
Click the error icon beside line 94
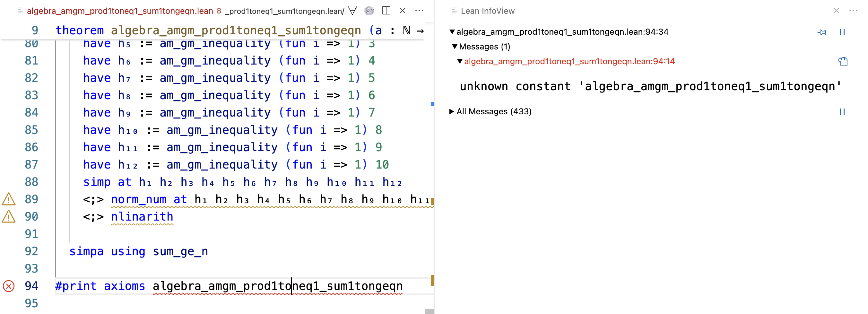[9, 286]
